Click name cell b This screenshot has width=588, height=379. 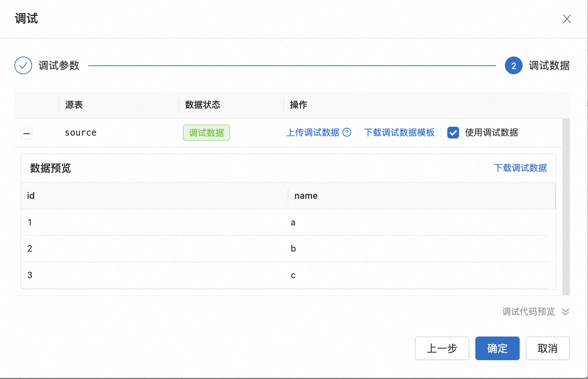[293, 249]
